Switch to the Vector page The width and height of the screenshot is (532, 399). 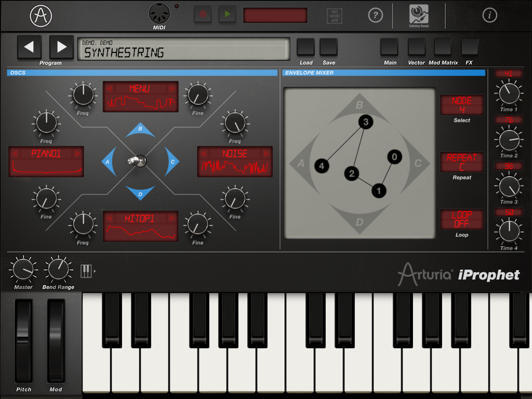(417, 47)
